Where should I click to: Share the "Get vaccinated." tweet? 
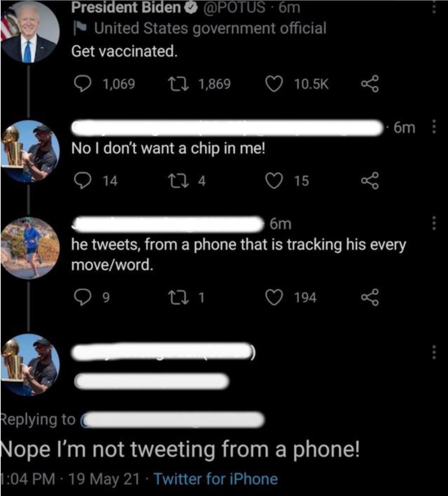[x=370, y=84]
